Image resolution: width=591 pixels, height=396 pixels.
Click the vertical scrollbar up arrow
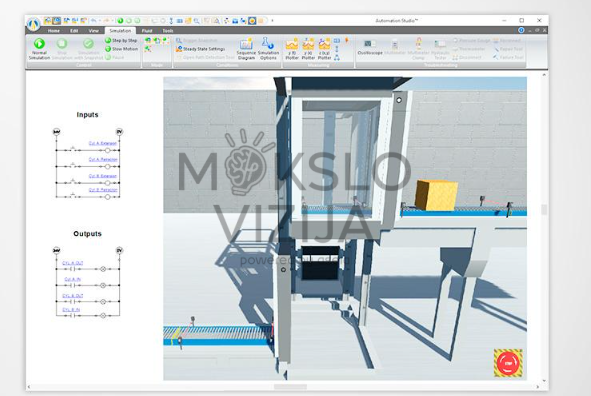click(544, 75)
